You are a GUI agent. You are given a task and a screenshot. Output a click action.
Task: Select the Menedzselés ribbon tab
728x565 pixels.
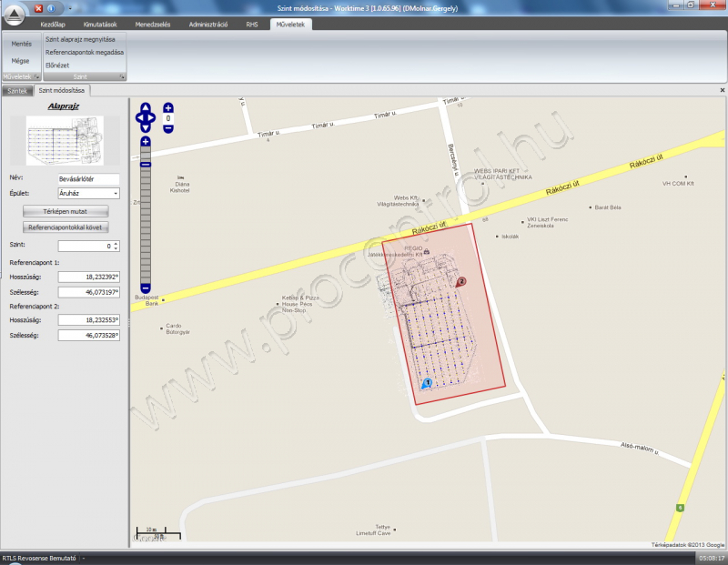pyautogui.click(x=153, y=25)
